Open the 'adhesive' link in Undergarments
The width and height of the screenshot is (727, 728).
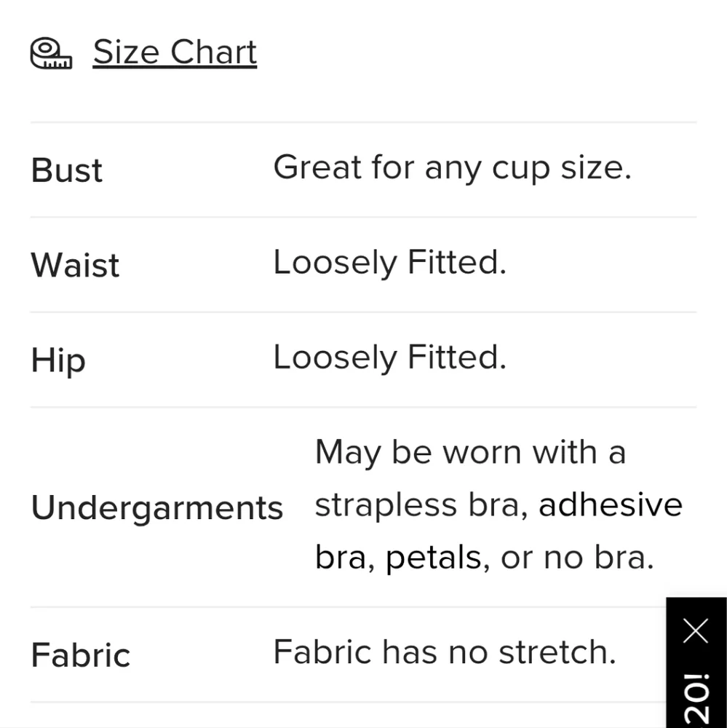click(x=610, y=505)
